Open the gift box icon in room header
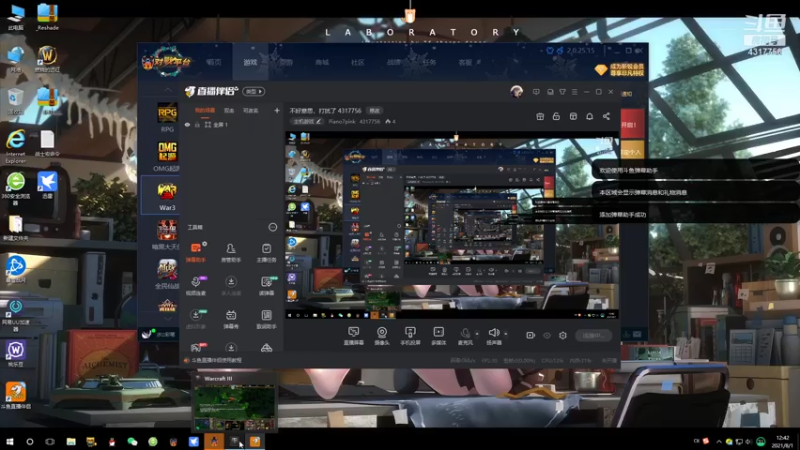This screenshot has width=800, height=450. tap(540, 116)
